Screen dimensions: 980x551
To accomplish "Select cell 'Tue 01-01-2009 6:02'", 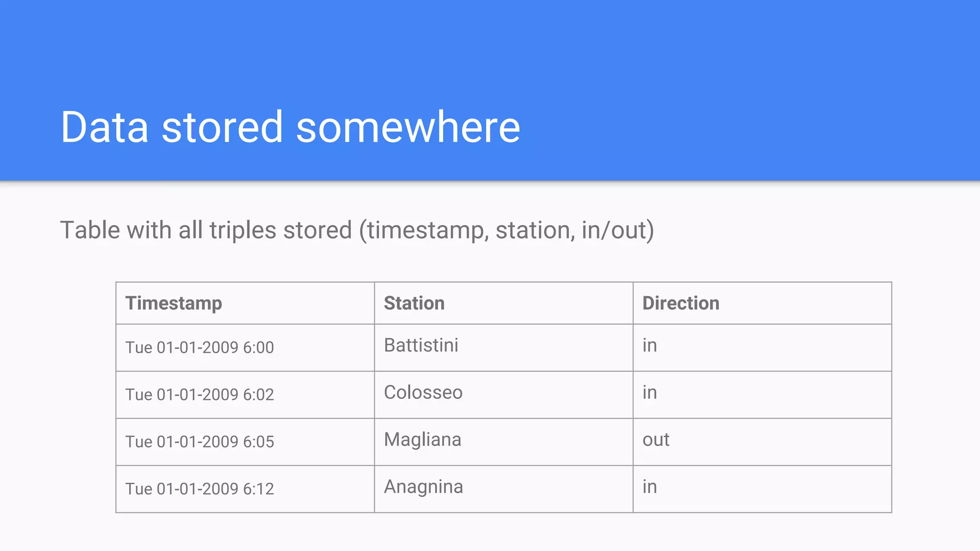I will pos(245,395).
